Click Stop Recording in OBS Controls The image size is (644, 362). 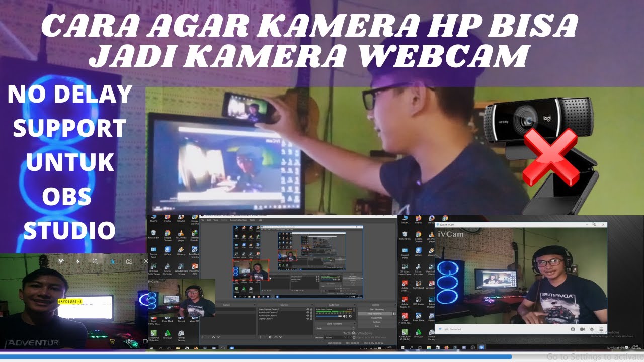pyautogui.click(x=375, y=314)
